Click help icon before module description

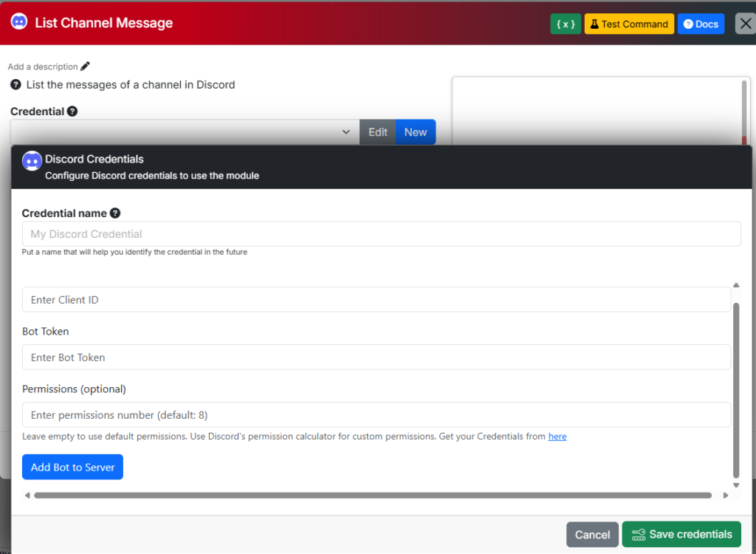[x=16, y=85]
